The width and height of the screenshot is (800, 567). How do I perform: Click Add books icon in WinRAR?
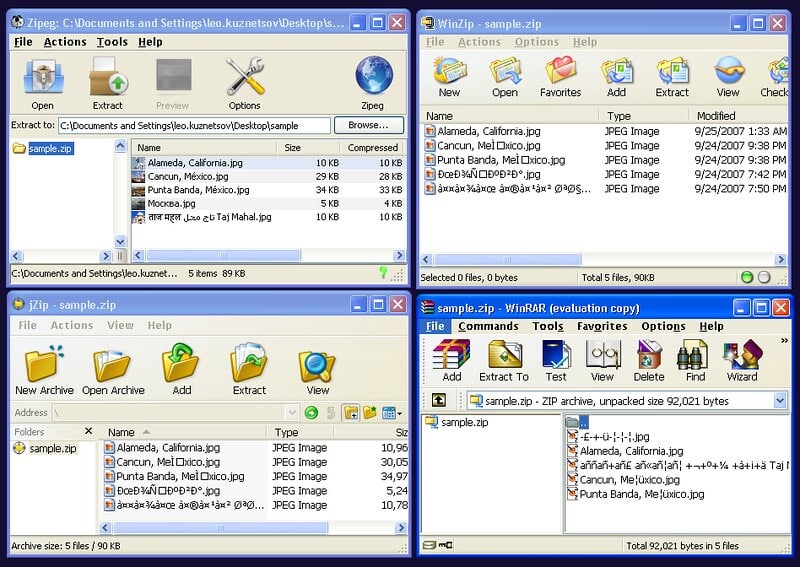pos(451,354)
